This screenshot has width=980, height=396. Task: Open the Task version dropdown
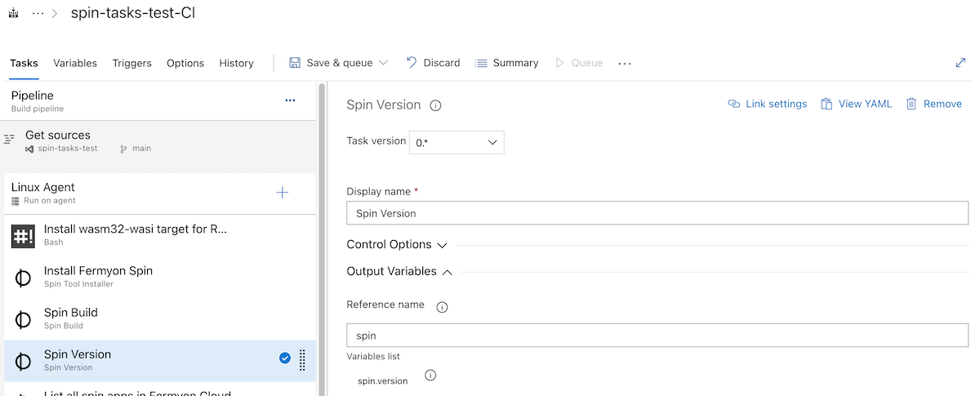457,142
